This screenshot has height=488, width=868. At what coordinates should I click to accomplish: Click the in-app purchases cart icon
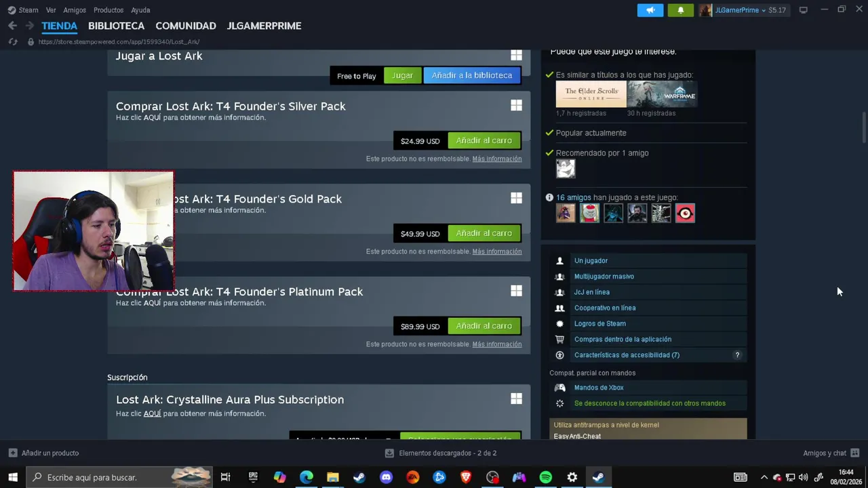click(559, 340)
